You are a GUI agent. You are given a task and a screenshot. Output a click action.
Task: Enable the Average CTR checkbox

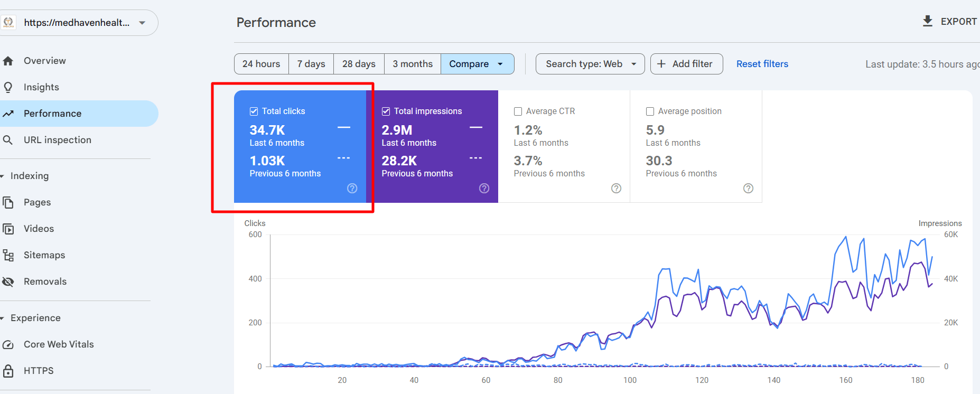pyautogui.click(x=518, y=111)
